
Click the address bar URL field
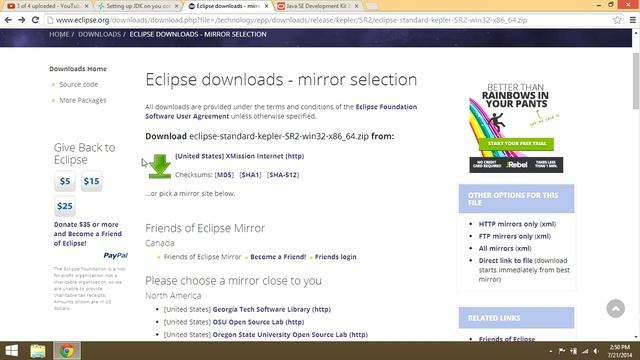pyautogui.click(x=327, y=20)
